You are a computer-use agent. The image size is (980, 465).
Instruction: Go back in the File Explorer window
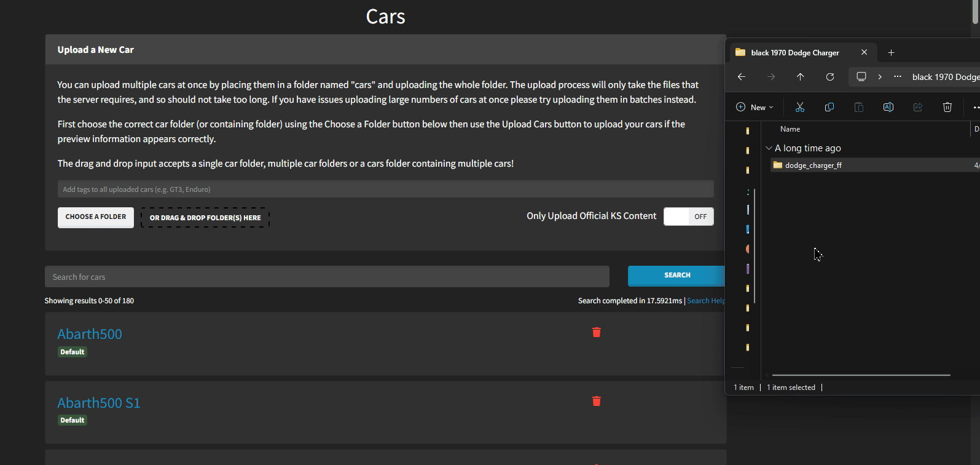tap(742, 77)
